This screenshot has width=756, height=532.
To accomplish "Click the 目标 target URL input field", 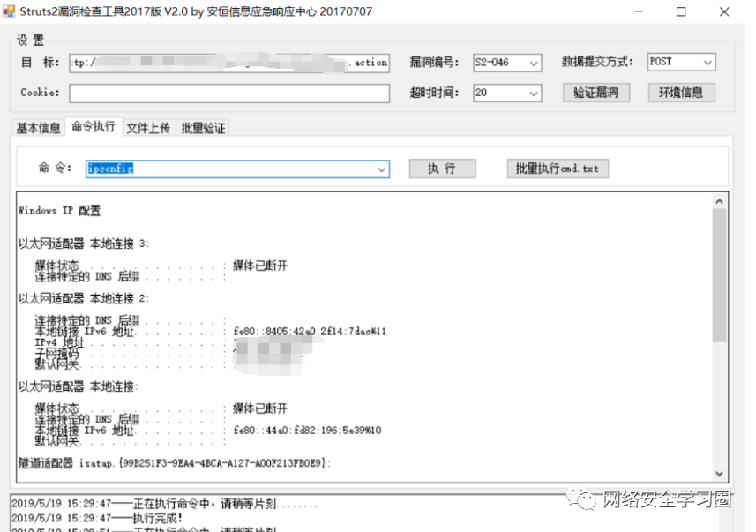I will tap(229, 63).
